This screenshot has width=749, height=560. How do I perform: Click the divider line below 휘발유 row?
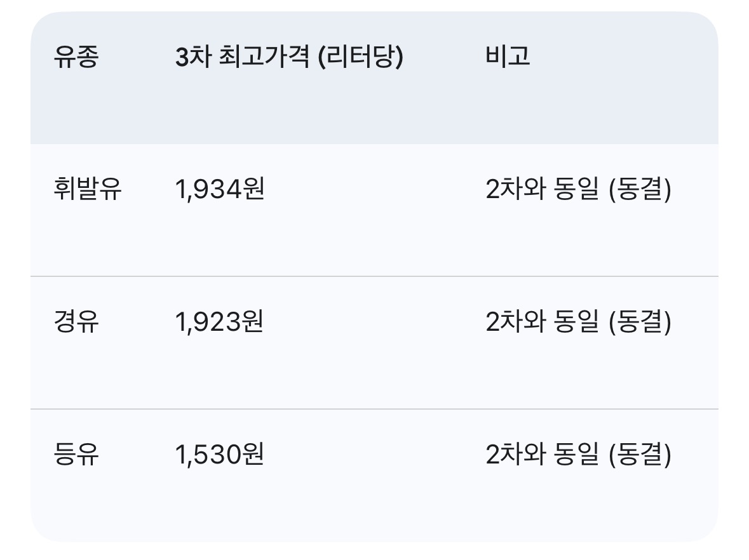click(x=375, y=276)
